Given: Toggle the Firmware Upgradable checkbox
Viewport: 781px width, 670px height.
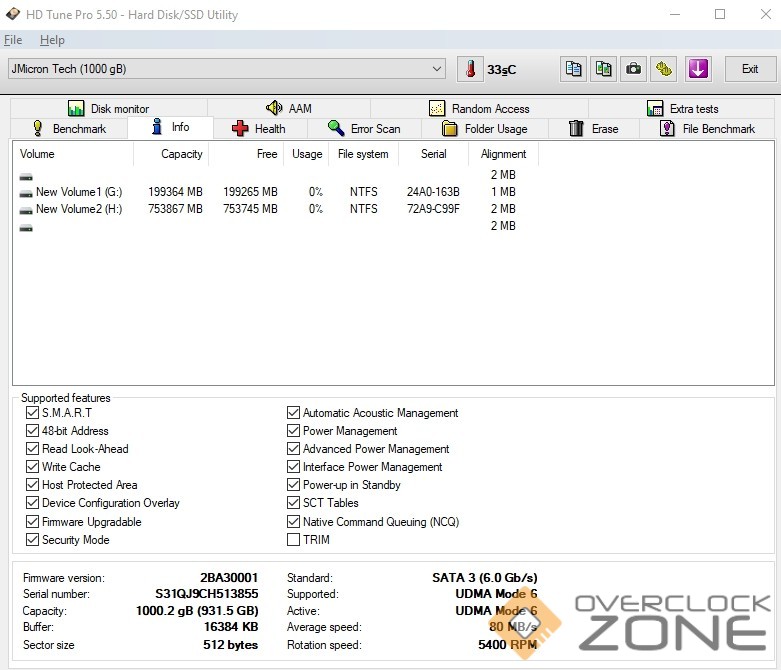Looking at the screenshot, I should coord(32,521).
